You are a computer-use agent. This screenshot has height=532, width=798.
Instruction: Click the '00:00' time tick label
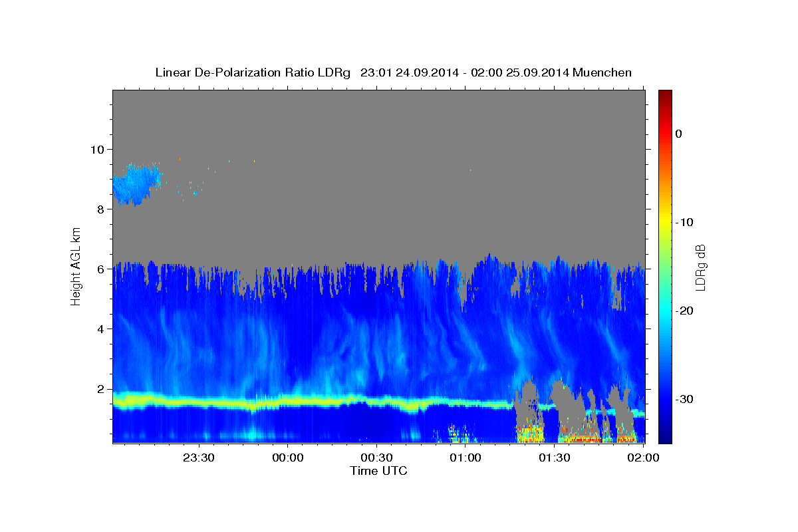coord(288,458)
